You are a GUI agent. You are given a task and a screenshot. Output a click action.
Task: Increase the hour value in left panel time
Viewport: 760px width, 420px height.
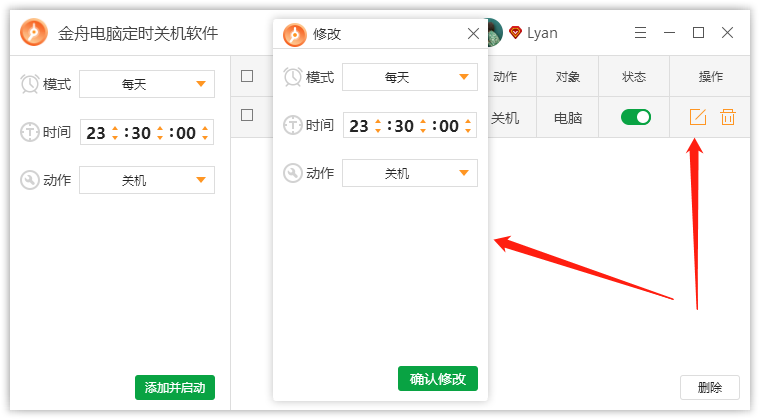click(115, 128)
